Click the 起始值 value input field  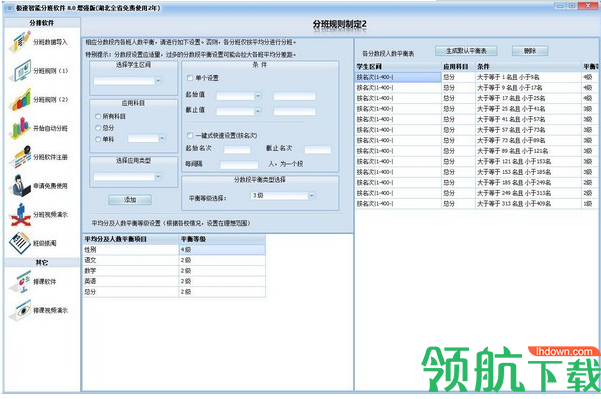pyautogui.click(x=295, y=96)
